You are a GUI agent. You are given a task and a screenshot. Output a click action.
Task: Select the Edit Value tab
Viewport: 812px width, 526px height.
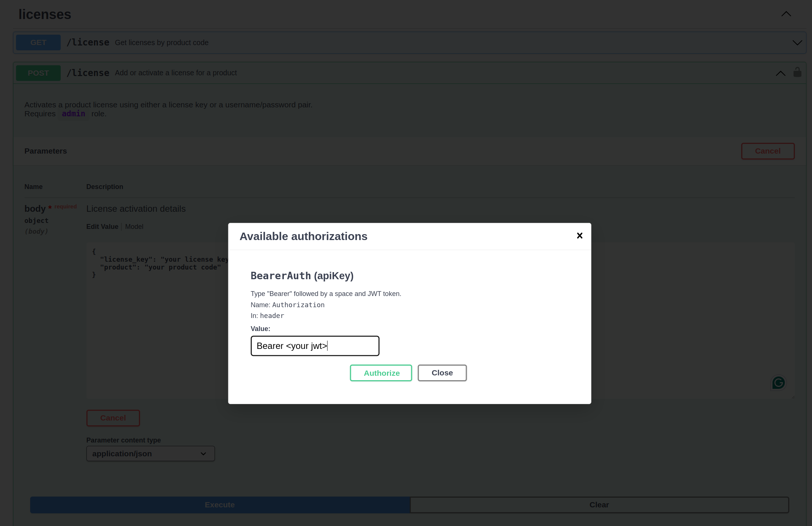tap(102, 227)
